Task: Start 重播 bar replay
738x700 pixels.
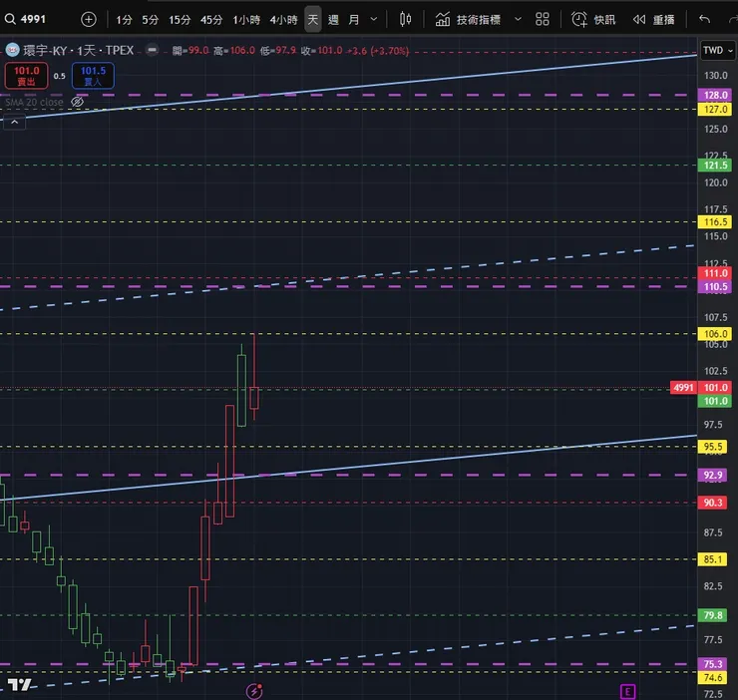Action: [x=653, y=19]
